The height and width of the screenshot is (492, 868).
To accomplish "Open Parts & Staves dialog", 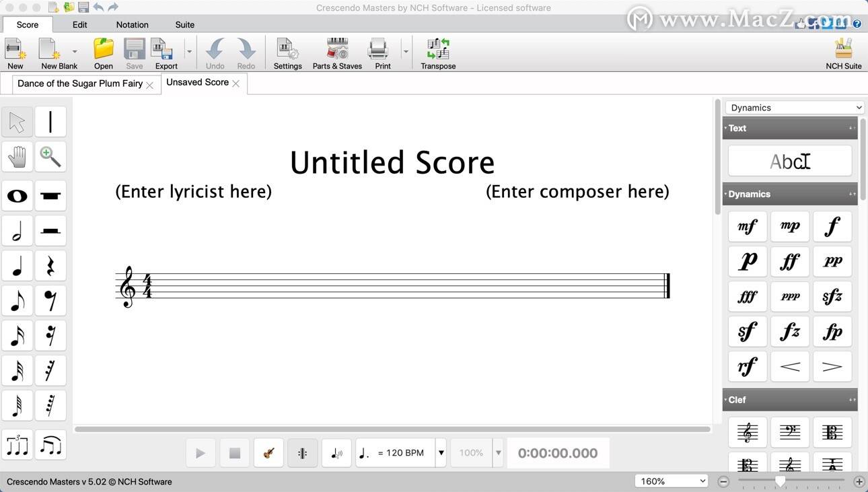I will (x=337, y=53).
